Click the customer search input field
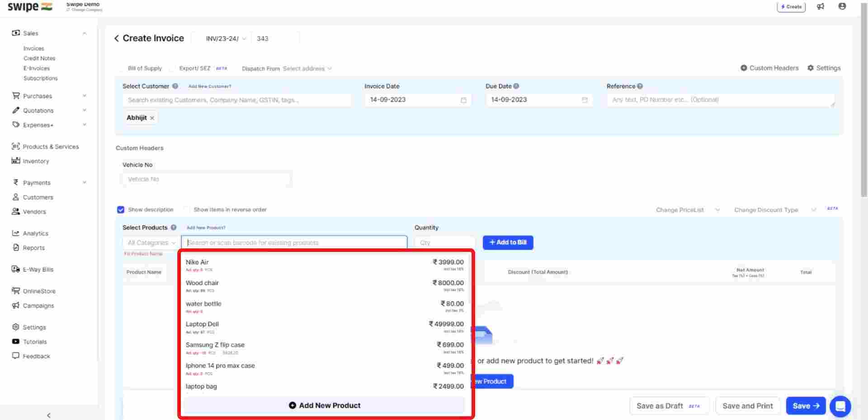868x420 pixels. (x=237, y=100)
